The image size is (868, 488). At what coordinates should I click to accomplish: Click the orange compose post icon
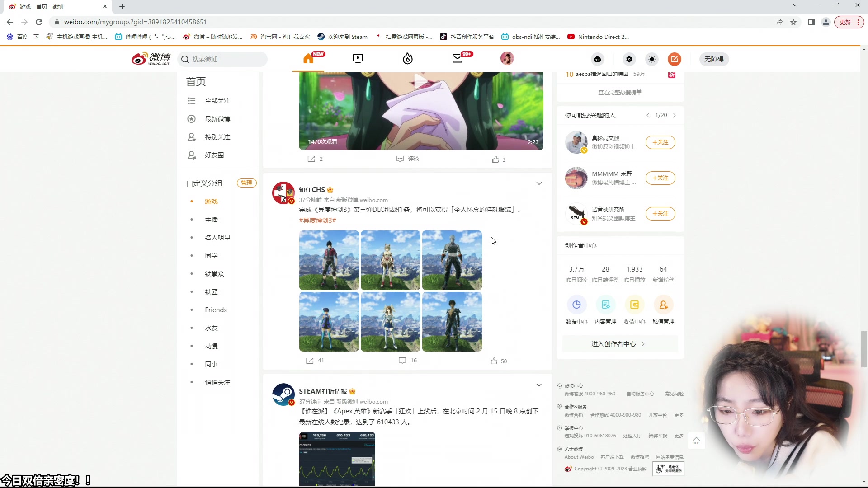tap(675, 59)
